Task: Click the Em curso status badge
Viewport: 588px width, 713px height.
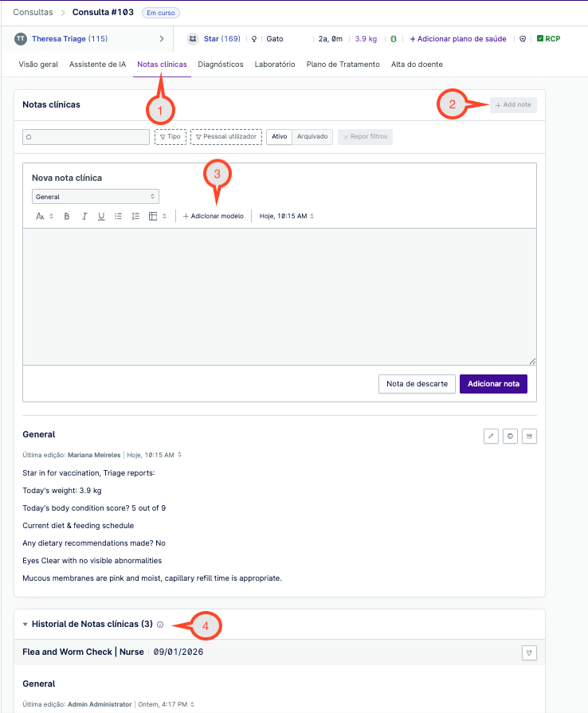Action: point(160,13)
